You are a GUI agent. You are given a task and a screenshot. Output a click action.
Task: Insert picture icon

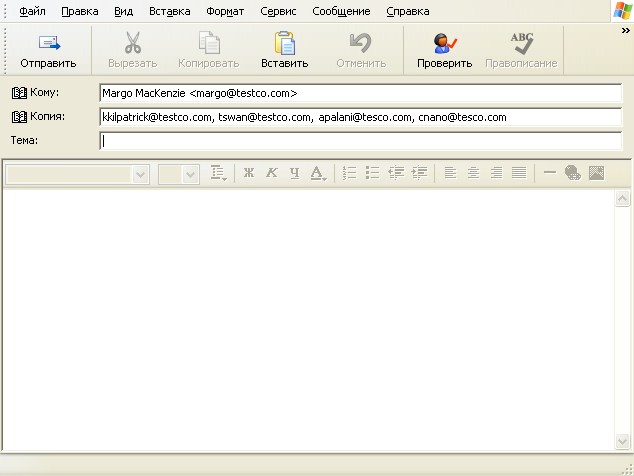(596, 173)
